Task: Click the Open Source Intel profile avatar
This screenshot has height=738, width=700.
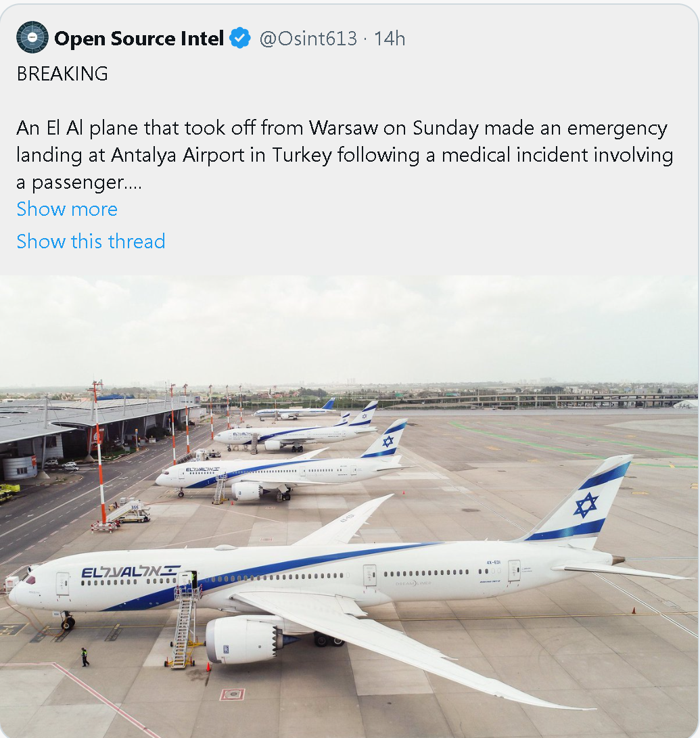Action: [32, 38]
